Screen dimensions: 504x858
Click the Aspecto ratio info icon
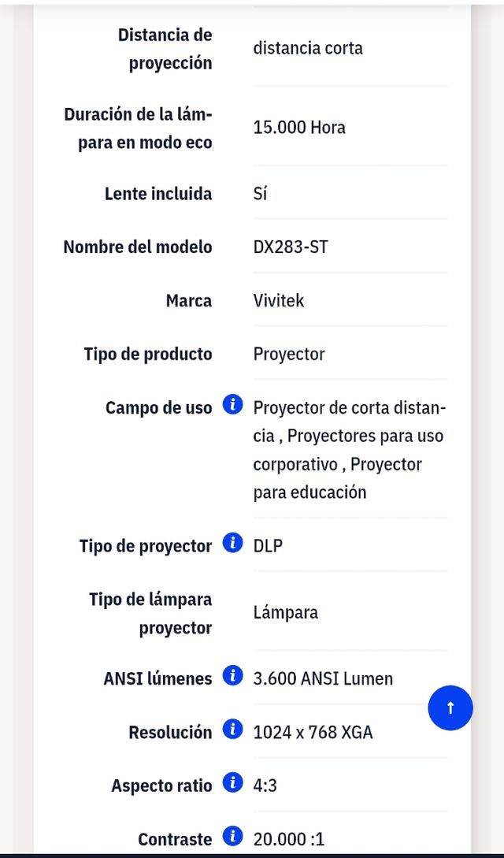232,782
